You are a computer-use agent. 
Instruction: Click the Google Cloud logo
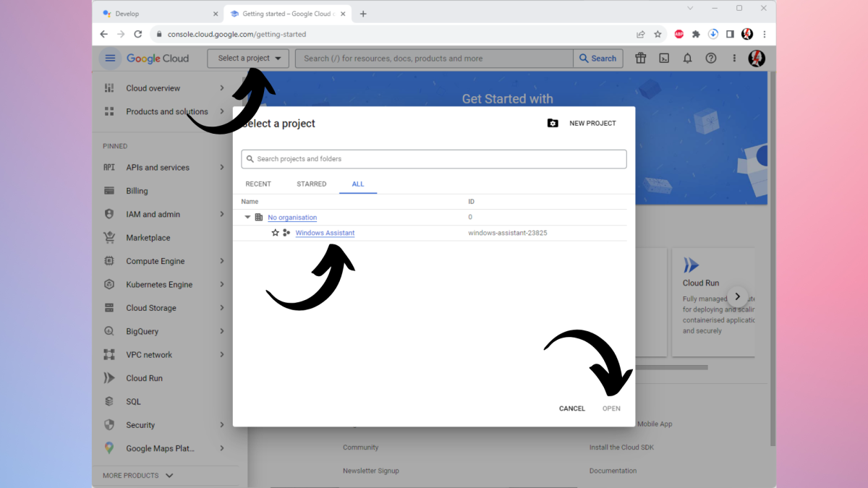pos(158,59)
